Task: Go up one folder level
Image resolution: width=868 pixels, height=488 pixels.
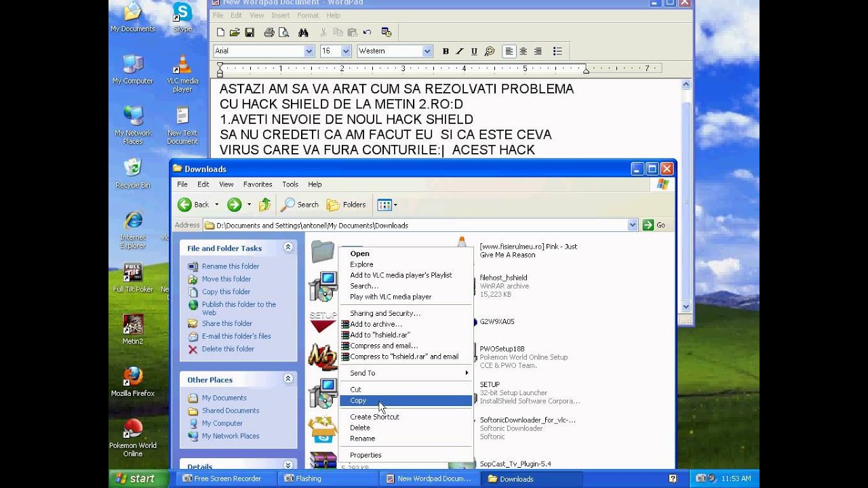Action: (264, 205)
